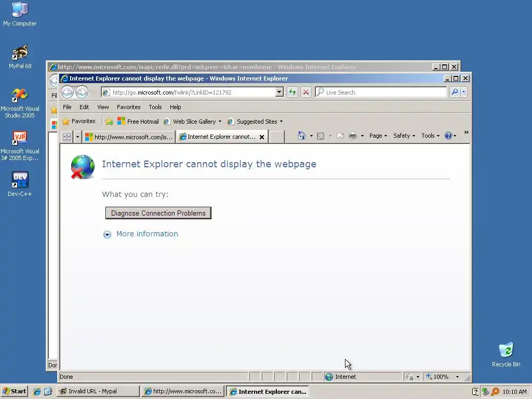532x399 pixels.
Task: Click the magnifier Search button
Action: pos(455,92)
